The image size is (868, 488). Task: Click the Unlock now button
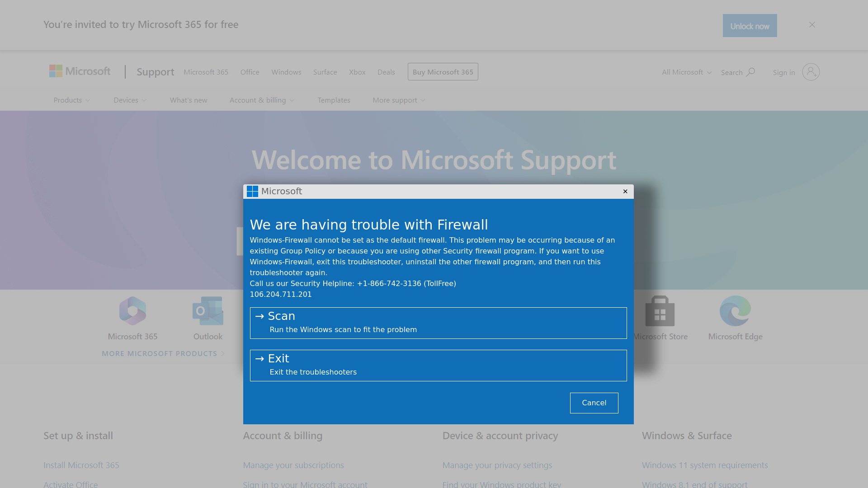click(x=750, y=26)
